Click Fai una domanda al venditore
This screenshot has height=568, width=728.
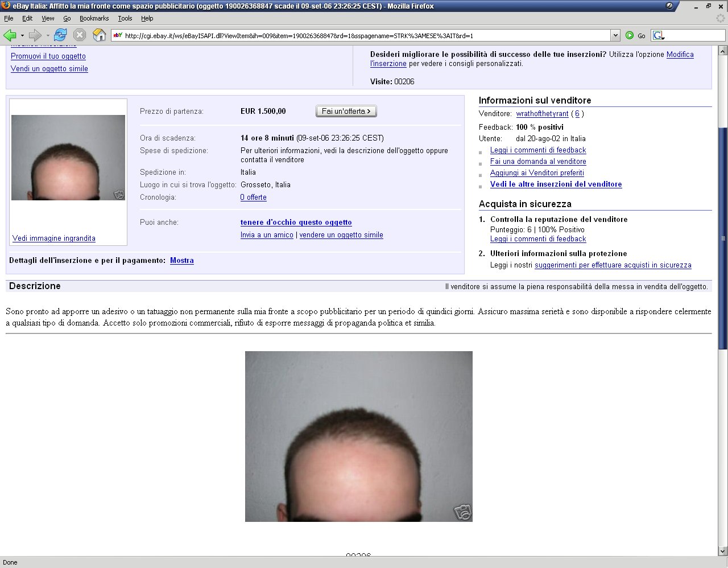coord(538,161)
